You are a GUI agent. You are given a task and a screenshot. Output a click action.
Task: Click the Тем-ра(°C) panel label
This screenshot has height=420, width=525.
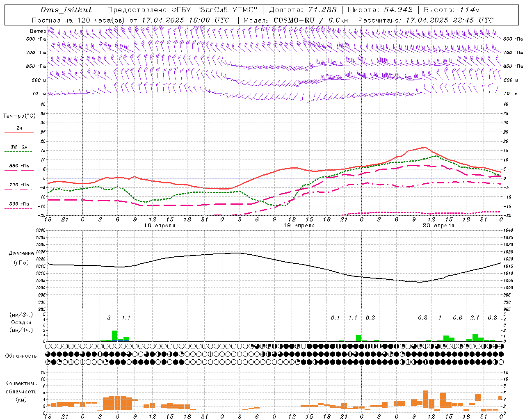tap(19, 116)
